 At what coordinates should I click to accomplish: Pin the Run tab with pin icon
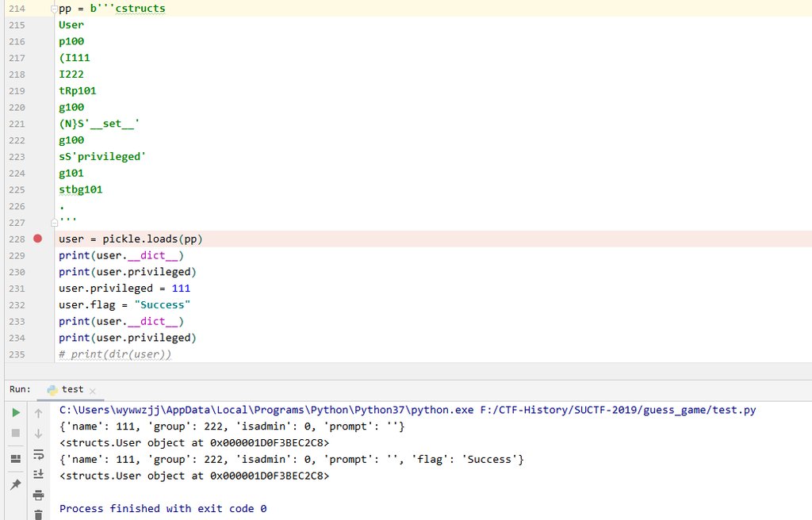tap(15, 484)
